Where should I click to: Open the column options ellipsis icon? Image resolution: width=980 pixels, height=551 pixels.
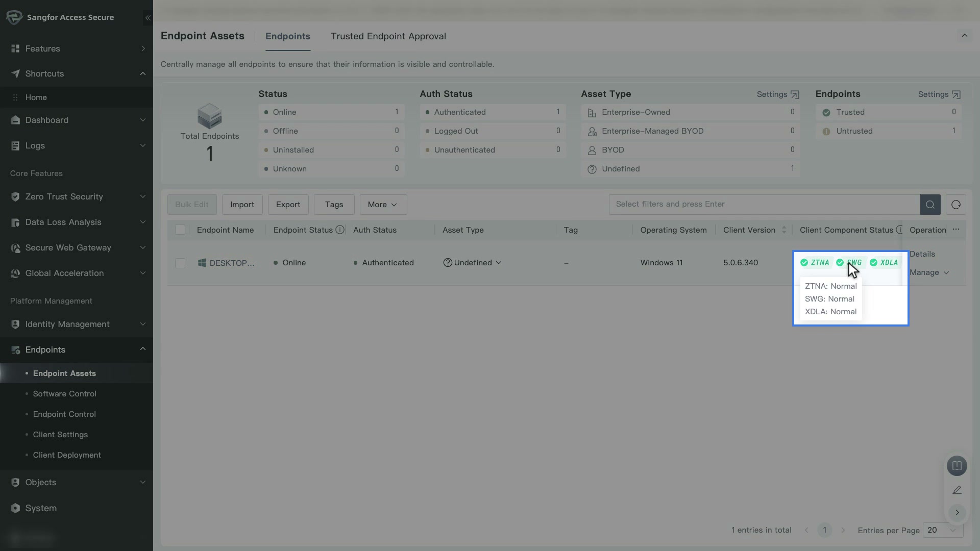click(956, 230)
